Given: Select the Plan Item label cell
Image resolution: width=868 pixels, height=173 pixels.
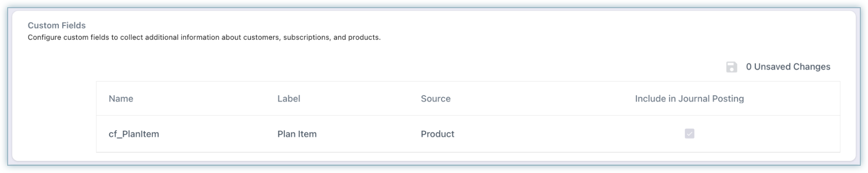Looking at the screenshot, I should point(297,134).
